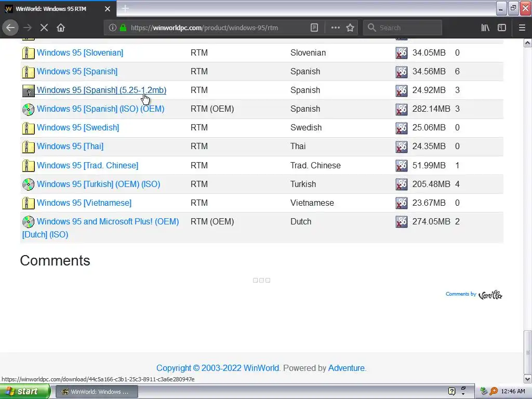The width and height of the screenshot is (532, 399).
Task: Follow the Adventure link in footer
Action: [x=347, y=368]
